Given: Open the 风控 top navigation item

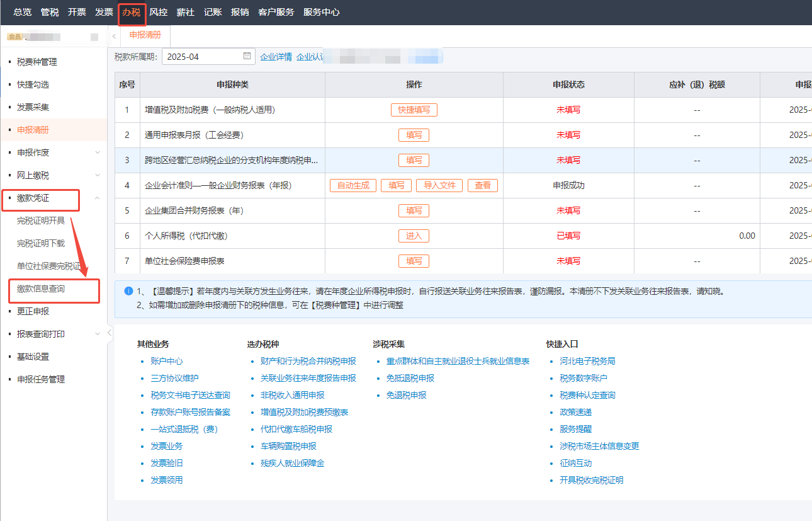Looking at the screenshot, I should [158, 12].
